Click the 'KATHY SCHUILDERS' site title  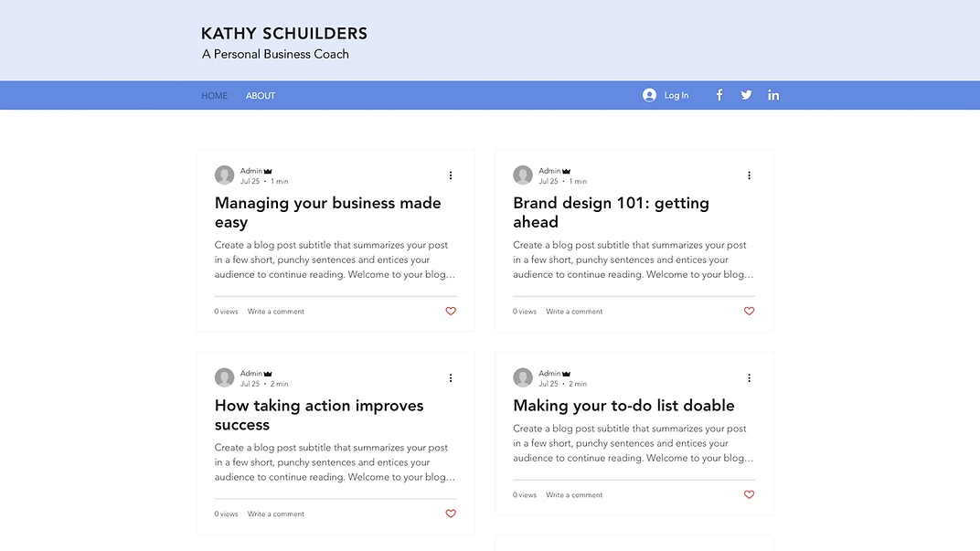[284, 34]
